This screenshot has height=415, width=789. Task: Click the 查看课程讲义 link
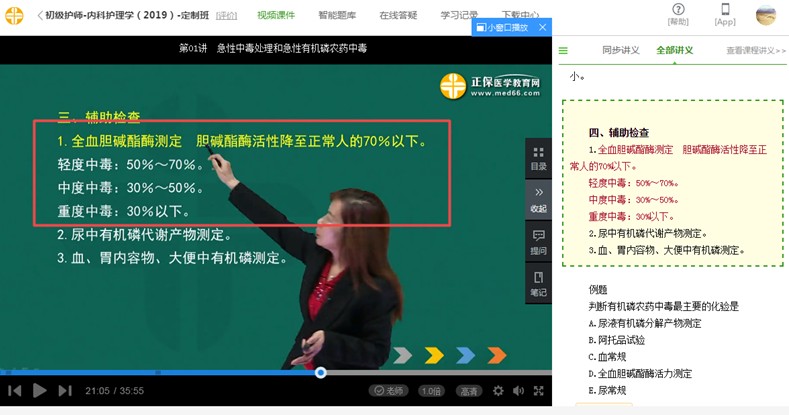pos(755,51)
